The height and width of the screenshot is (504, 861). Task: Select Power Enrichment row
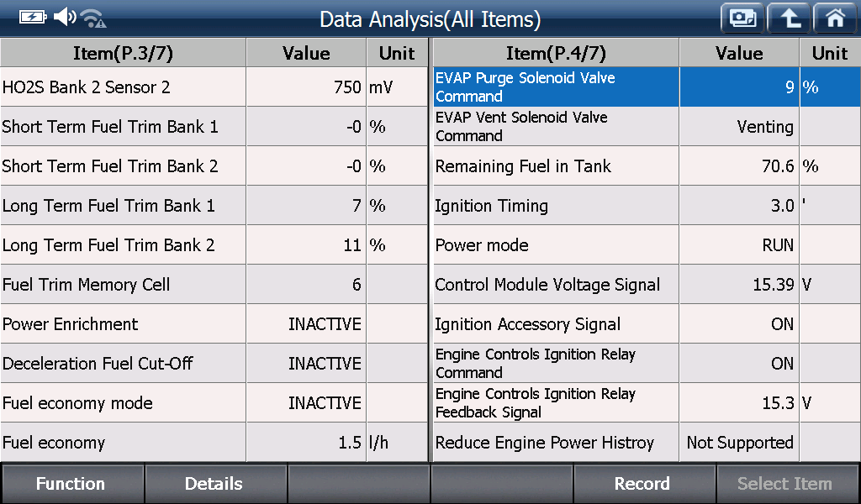click(214, 323)
